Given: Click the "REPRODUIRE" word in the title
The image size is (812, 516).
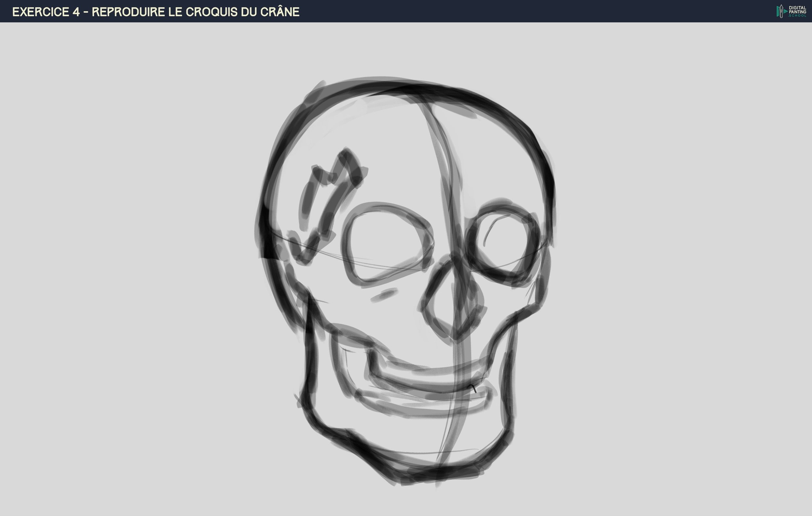Looking at the screenshot, I should pyautogui.click(x=128, y=12).
